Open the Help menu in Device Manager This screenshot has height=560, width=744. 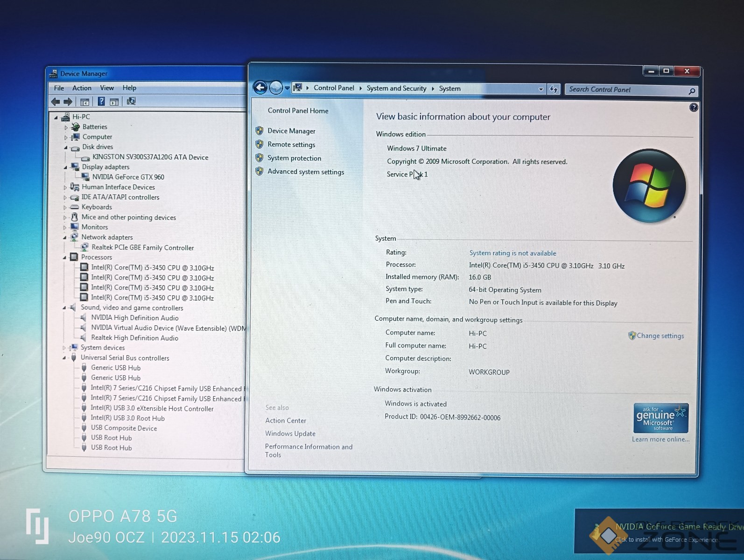(129, 88)
